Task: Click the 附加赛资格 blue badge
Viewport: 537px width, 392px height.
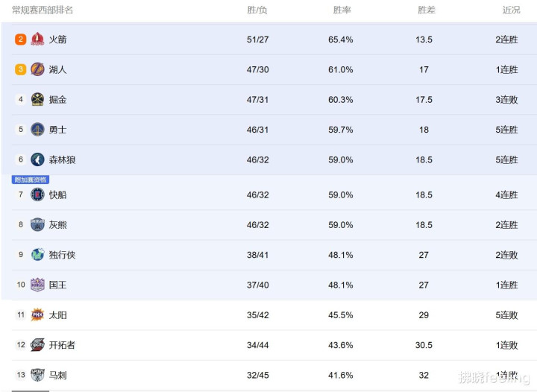Action: coord(31,180)
